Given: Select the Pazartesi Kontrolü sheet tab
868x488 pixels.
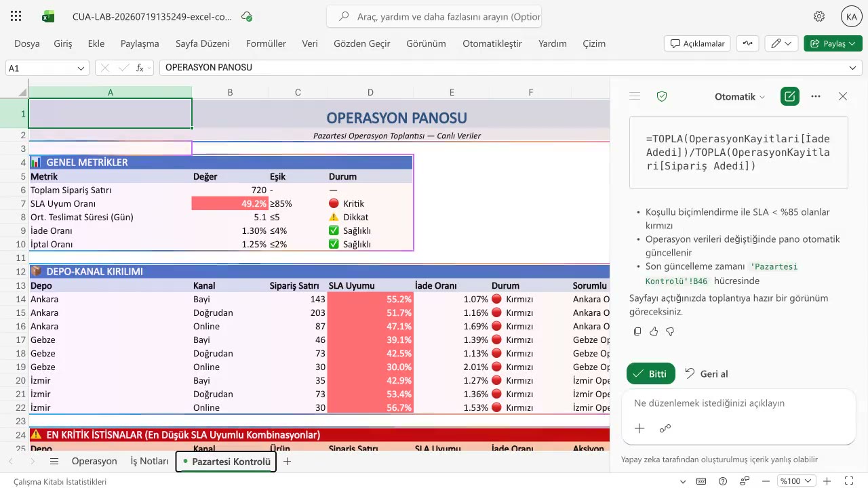Looking at the screenshot, I should pyautogui.click(x=226, y=462).
